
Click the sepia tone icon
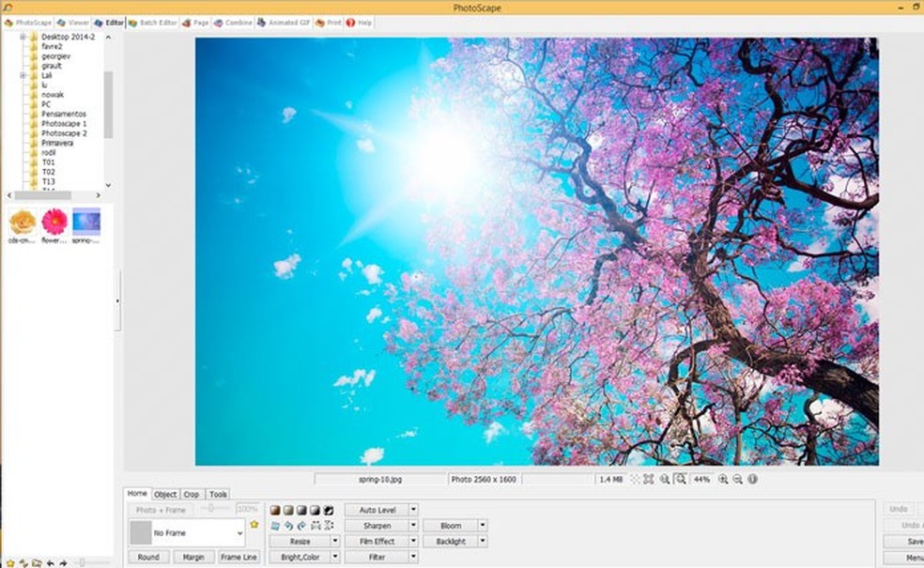click(x=275, y=510)
